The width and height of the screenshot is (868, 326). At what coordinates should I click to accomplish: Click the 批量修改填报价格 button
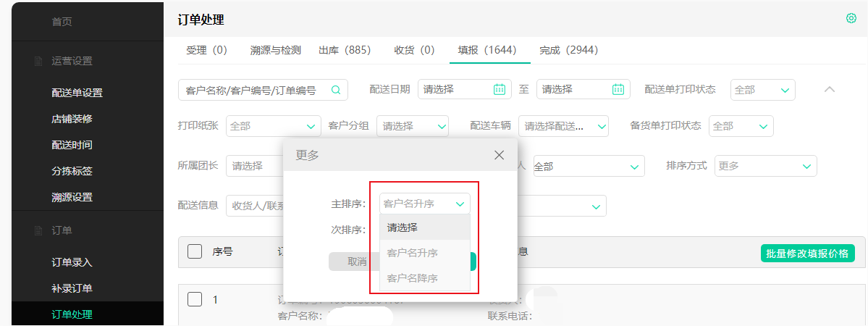click(x=807, y=254)
